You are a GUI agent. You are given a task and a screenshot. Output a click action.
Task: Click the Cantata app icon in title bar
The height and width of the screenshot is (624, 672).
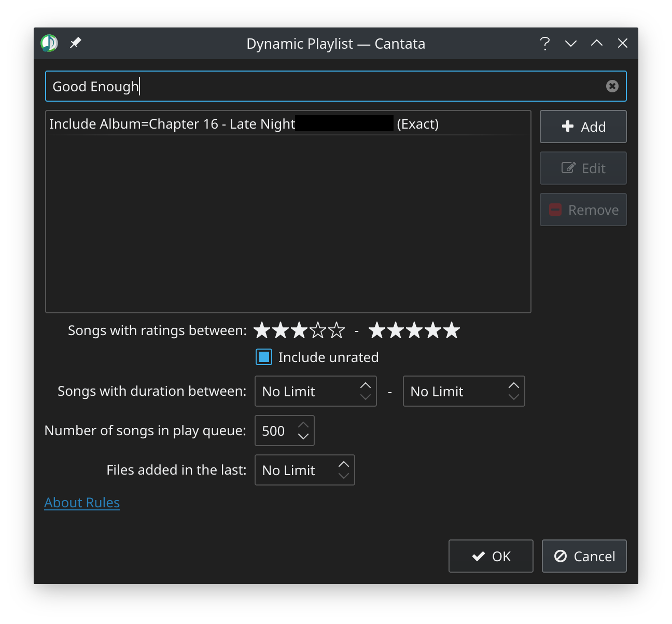pos(49,43)
